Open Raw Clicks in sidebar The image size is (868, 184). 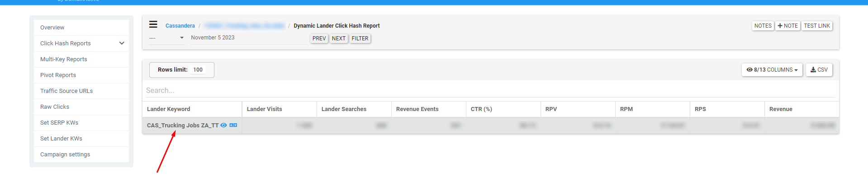81,107
